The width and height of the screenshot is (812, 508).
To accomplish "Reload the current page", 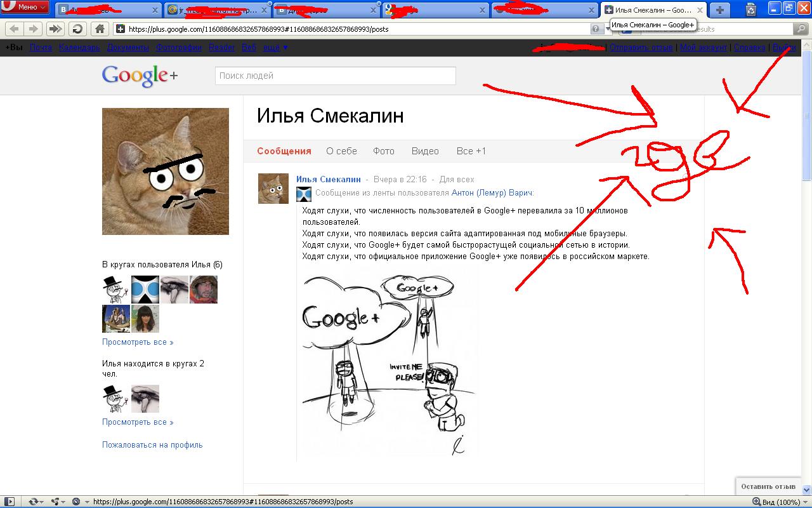I will pos(77,29).
